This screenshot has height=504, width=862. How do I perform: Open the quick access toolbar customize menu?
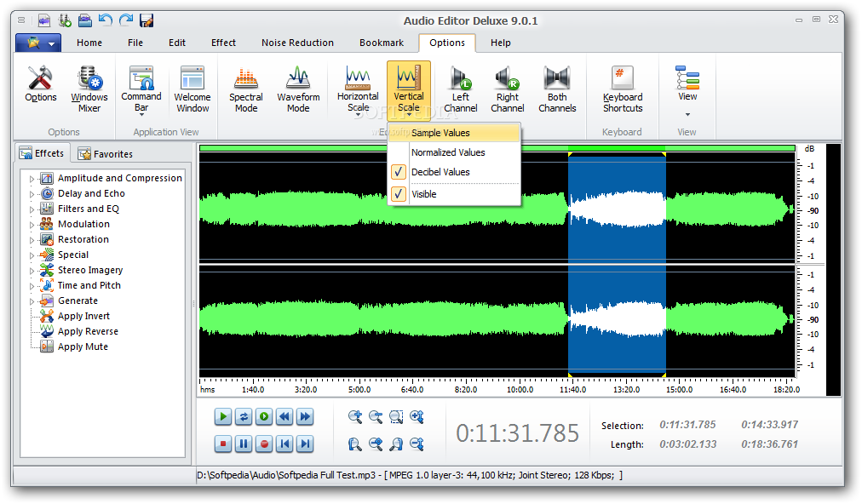[21, 20]
